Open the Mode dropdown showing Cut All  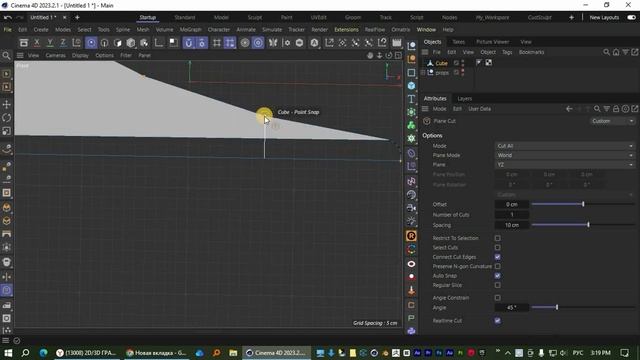[x=565, y=146]
